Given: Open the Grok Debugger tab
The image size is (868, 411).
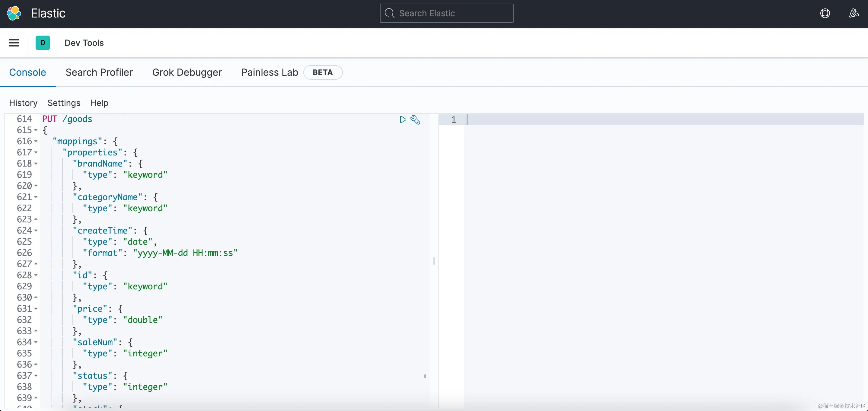Looking at the screenshot, I should [x=187, y=72].
